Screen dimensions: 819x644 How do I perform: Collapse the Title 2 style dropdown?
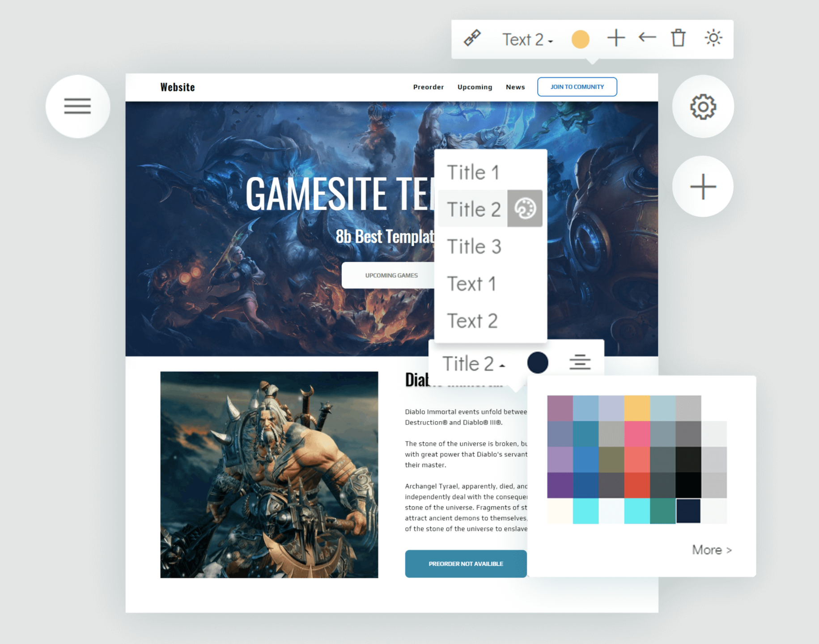point(474,364)
